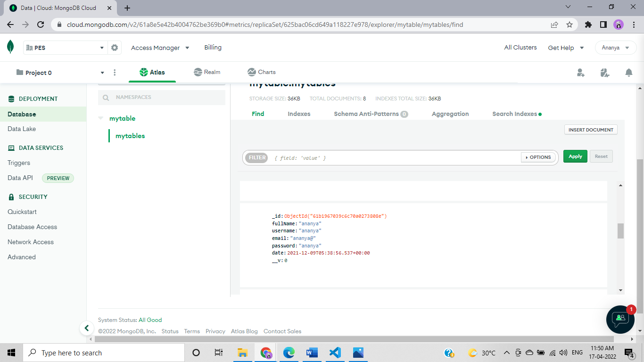Open Schema Anti-Patterns tab

pos(371,114)
